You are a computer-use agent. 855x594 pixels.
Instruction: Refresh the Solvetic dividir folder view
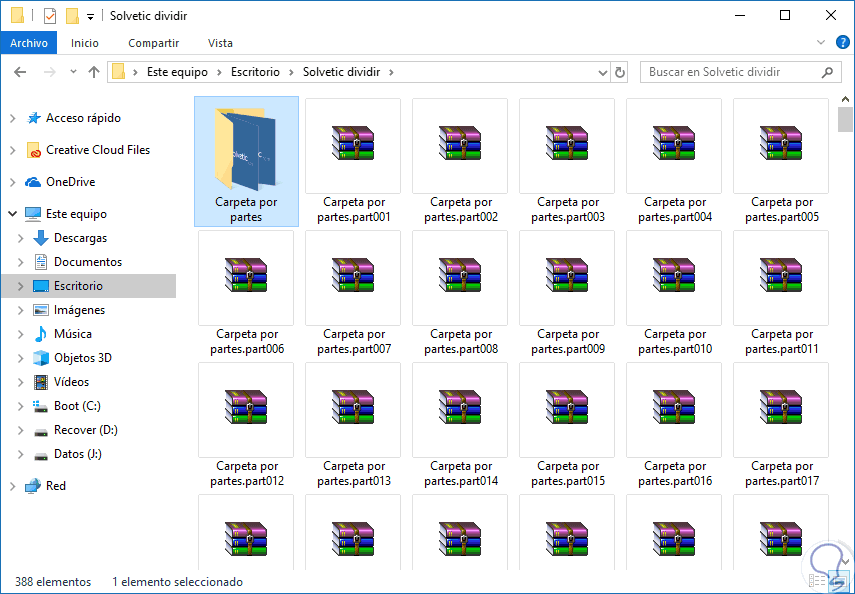tap(619, 72)
